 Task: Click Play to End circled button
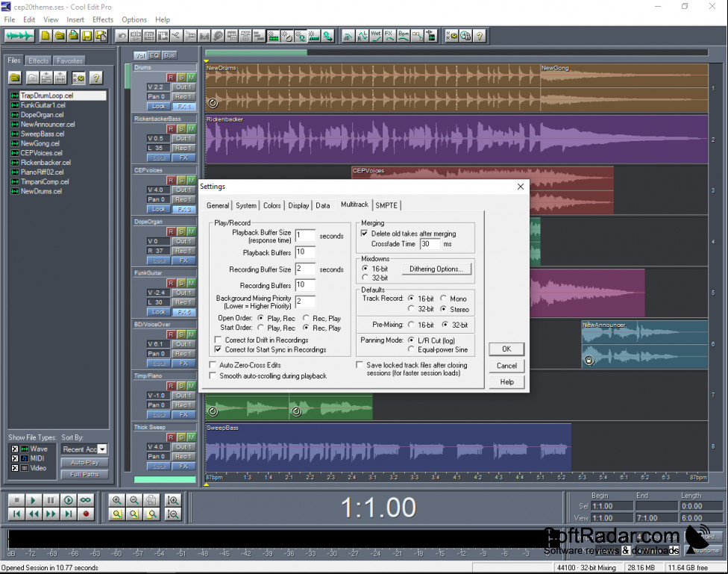[x=69, y=500]
